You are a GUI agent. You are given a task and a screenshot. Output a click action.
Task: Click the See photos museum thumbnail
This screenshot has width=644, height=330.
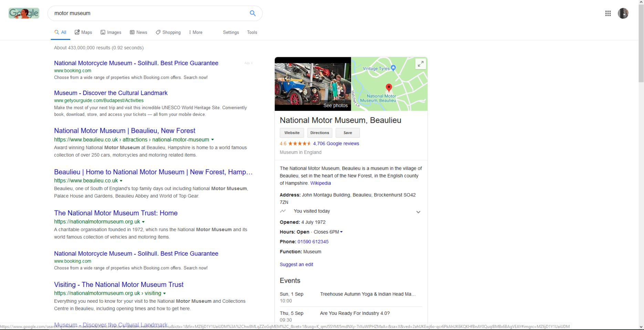(x=313, y=84)
